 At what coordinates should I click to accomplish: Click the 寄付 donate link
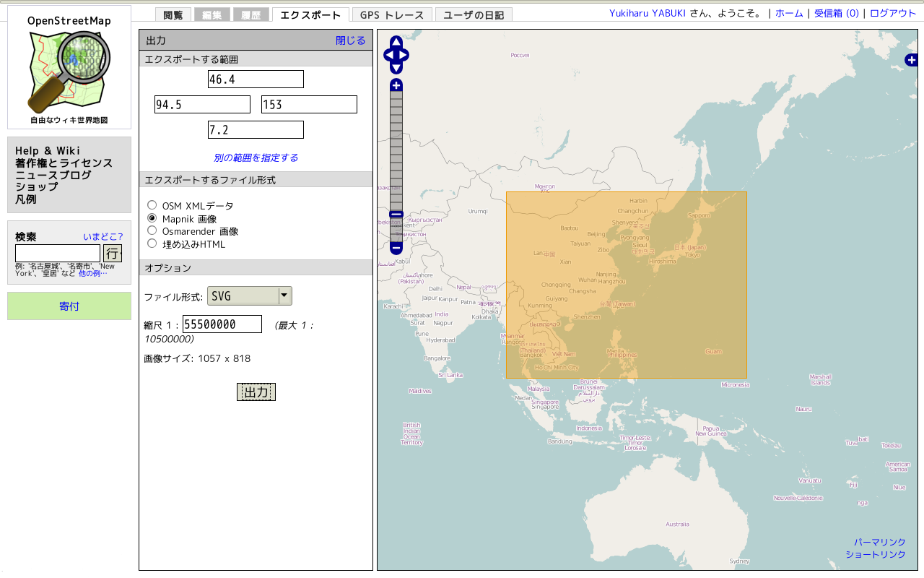tap(69, 306)
